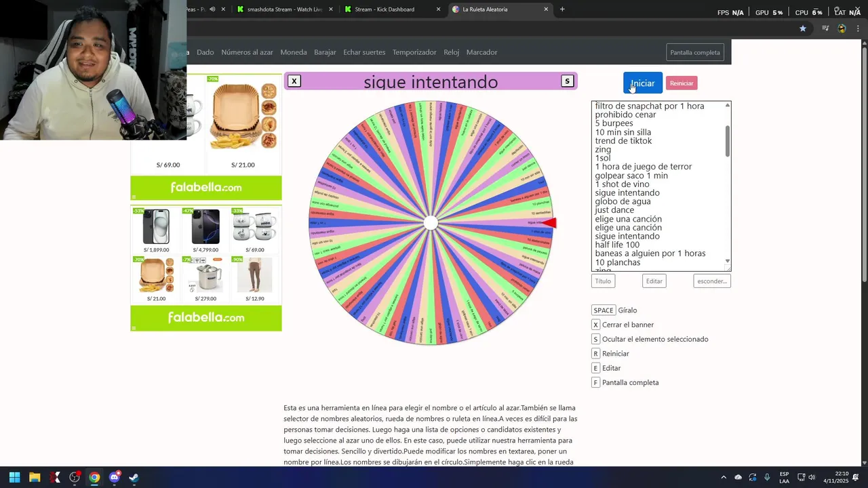Open the Reloj page

click(x=452, y=52)
